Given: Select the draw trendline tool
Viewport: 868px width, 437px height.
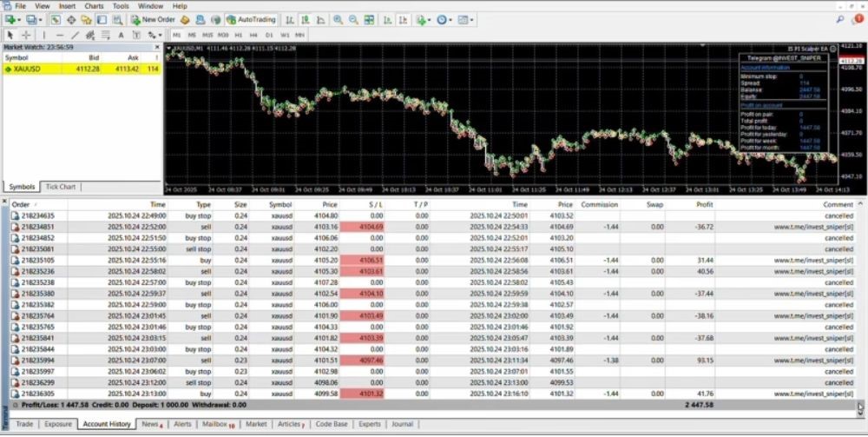Looking at the screenshot, I should coord(75,35).
